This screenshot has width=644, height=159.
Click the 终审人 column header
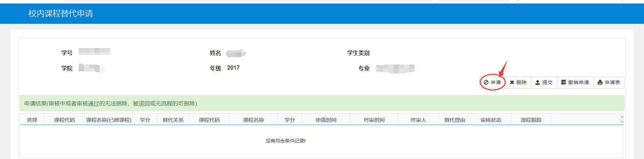[418, 120]
